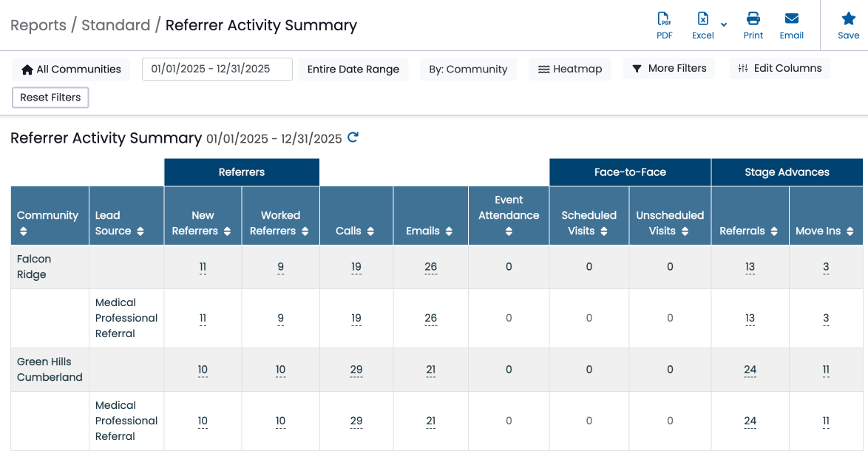Viewport: 868px width, 451px height.
Task: Click the date range input field
Action: point(217,69)
